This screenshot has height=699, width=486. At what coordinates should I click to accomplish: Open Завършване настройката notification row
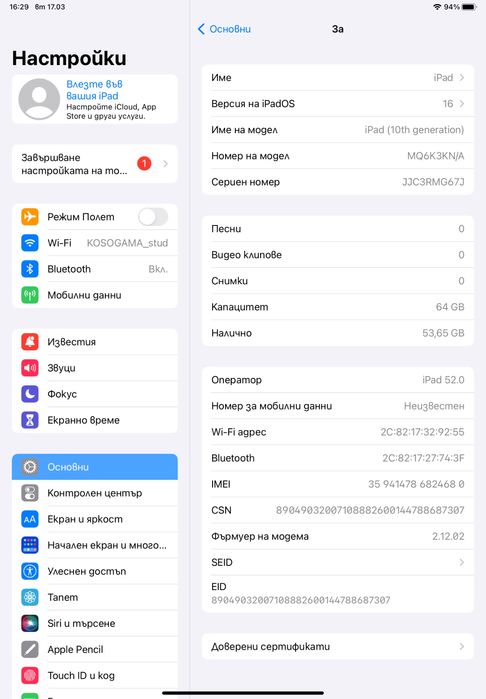(x=95, y=164)
